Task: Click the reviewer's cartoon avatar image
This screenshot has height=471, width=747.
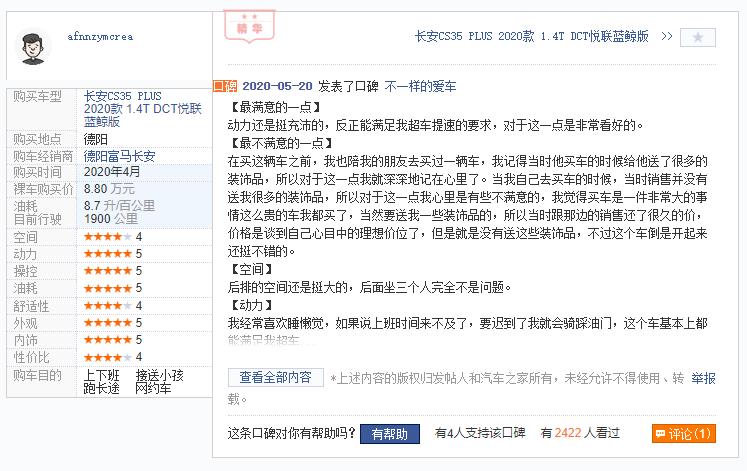Action: point(33,48)
